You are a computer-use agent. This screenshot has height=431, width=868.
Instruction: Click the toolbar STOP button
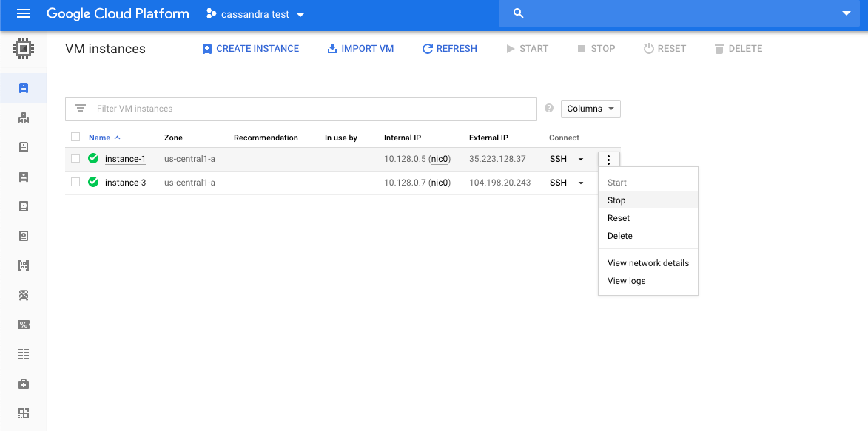(596, 49)
